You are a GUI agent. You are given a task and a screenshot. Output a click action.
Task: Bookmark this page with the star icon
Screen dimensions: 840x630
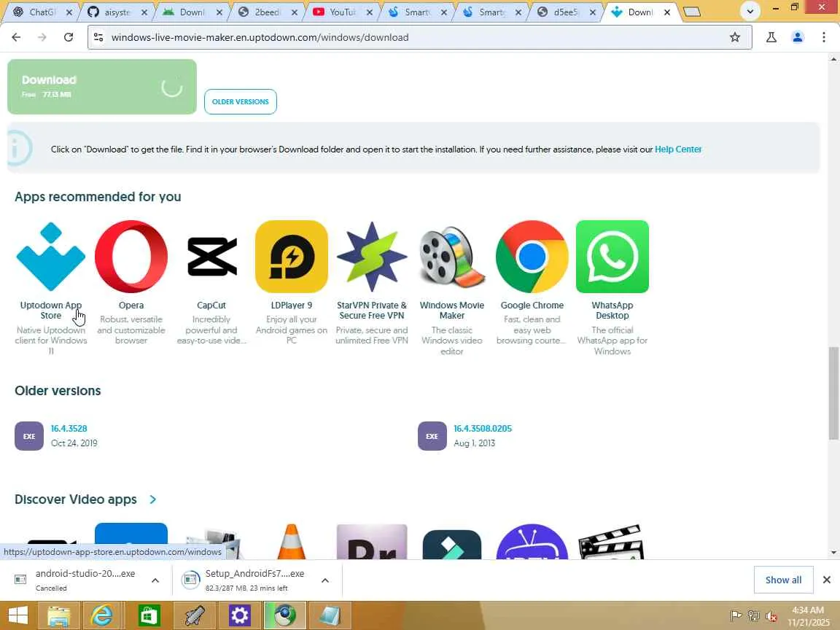(x=735, y=37)
